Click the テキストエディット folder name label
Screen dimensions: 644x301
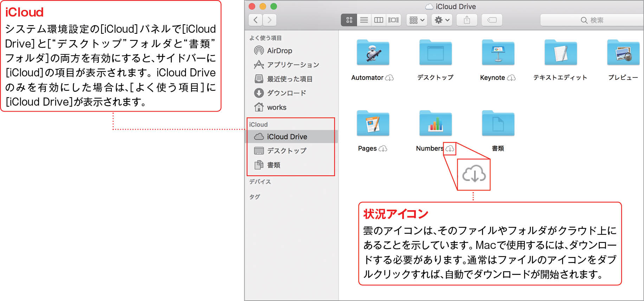(x=560, y=78)
